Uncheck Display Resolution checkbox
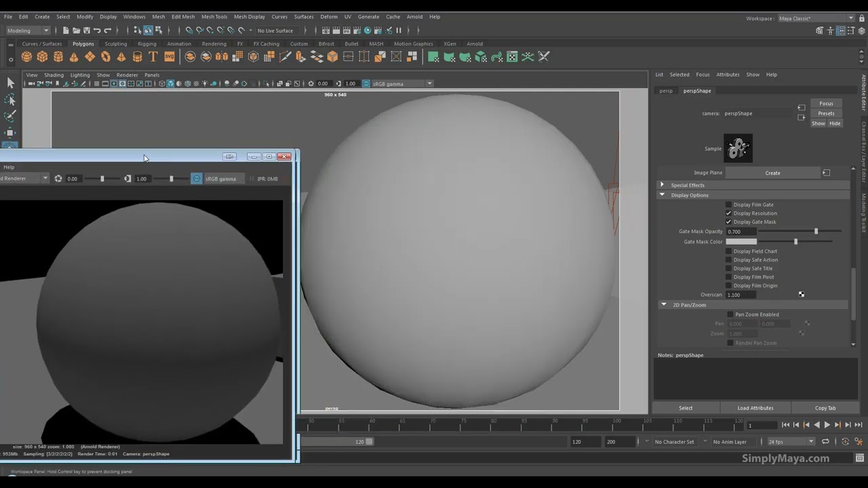Image resolution: width=868 pixels, height=488 pixels. 729,213
